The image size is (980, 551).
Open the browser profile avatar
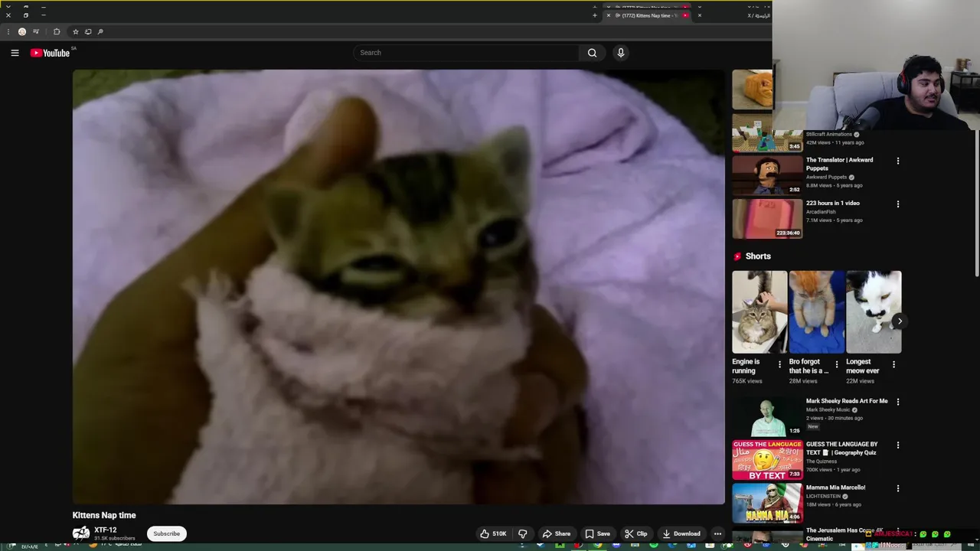[x=22, y=31]
